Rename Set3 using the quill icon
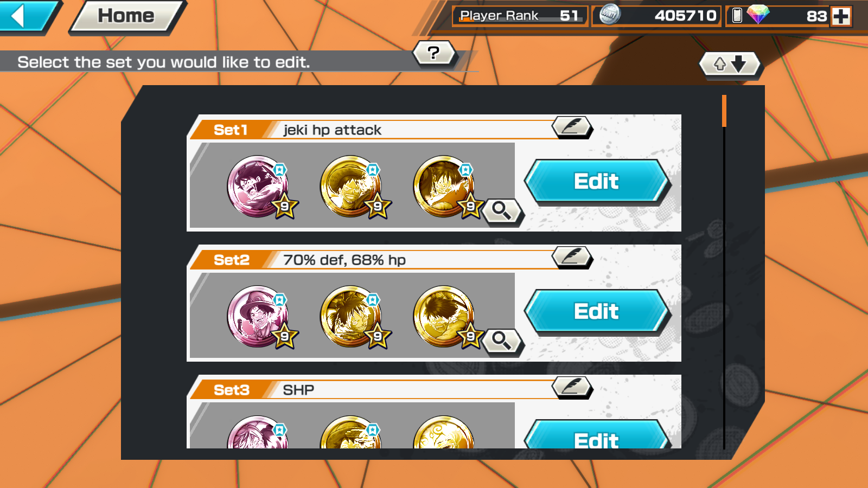Screen dimensions: 868x488 (572, 387)
